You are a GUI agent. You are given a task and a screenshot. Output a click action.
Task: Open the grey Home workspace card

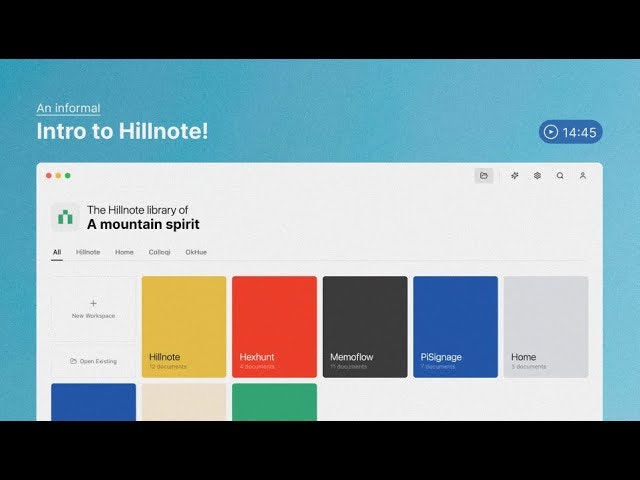coord(546,327)
